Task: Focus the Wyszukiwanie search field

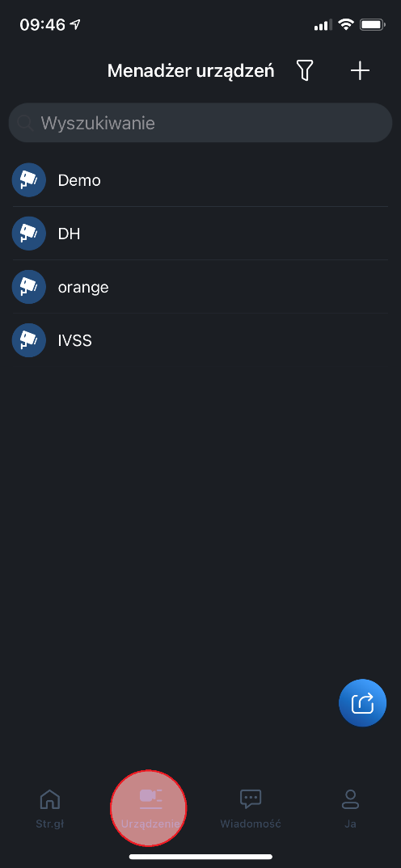Action: (200, 123)
